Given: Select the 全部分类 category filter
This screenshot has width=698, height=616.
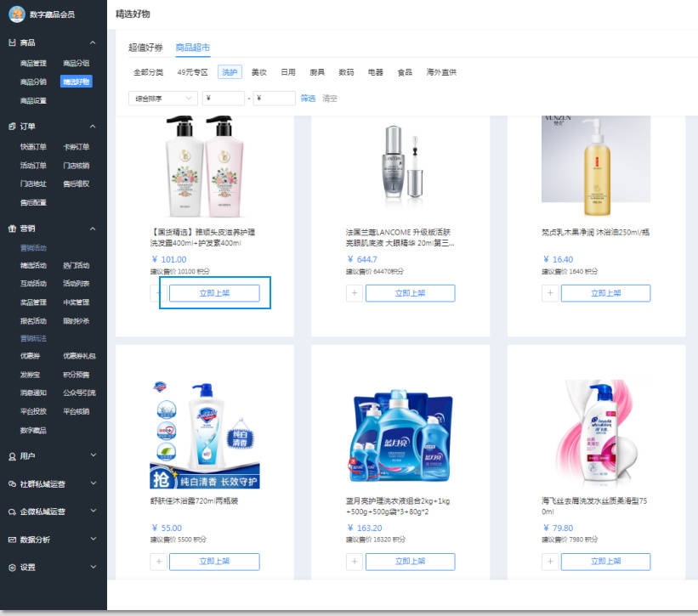Looking at the screenshot, I should pos(148,72).
